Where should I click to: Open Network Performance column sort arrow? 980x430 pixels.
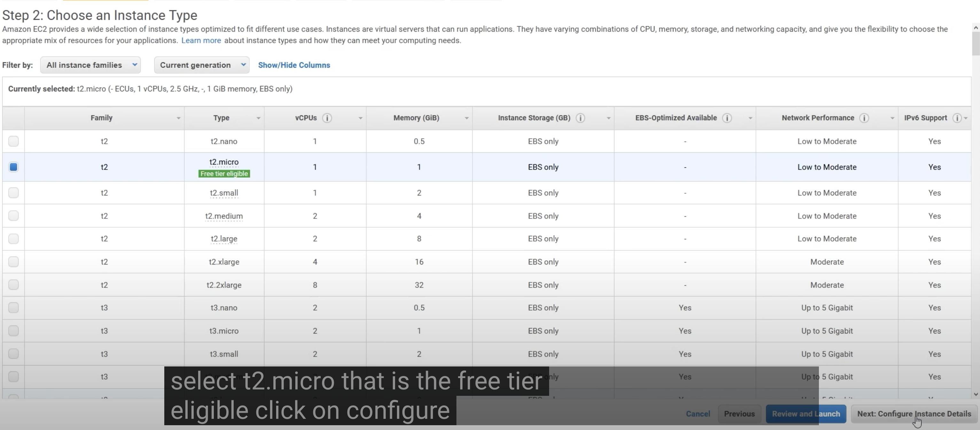point(892,118)
